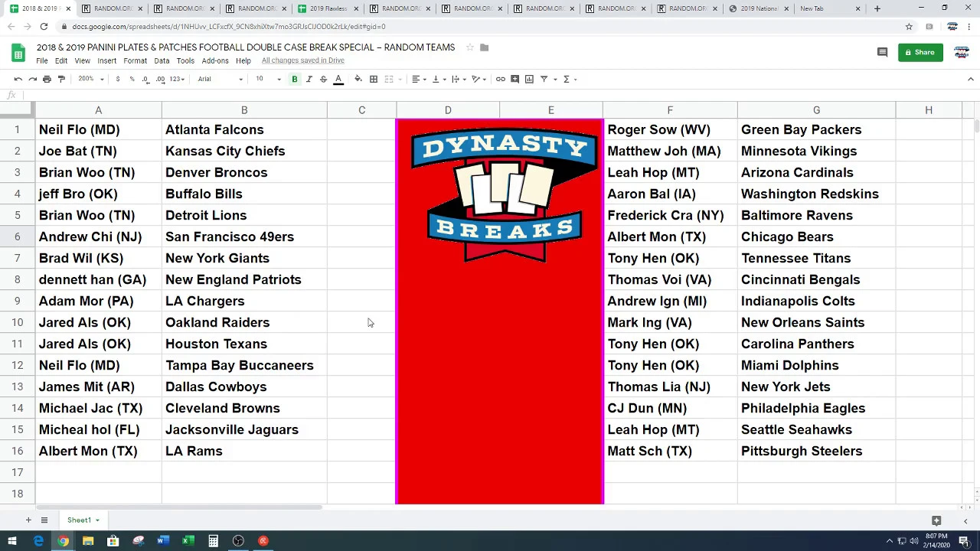Select cell 'Roger Sow (WV)'

click(670, 129)
